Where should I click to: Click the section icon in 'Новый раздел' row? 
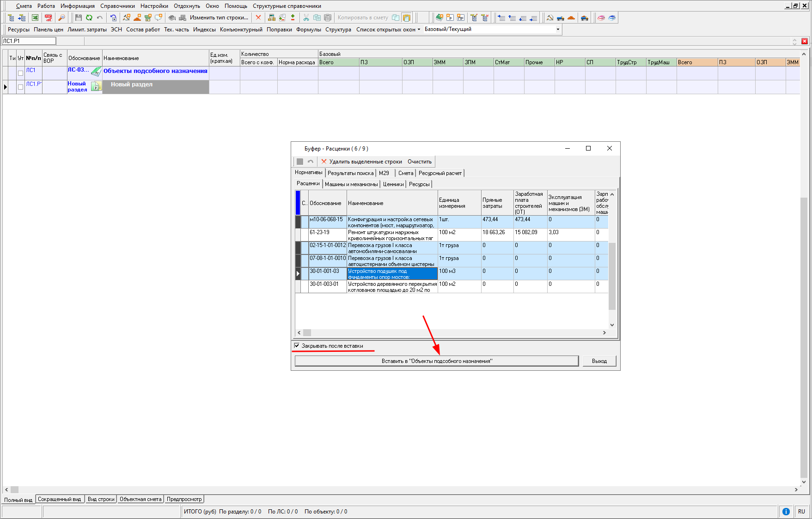pos(96,86)
